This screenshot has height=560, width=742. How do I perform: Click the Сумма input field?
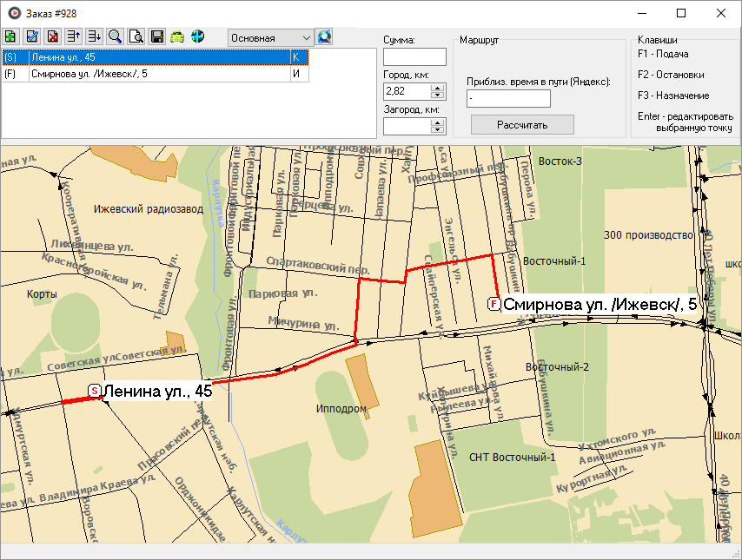pos(414,57)
